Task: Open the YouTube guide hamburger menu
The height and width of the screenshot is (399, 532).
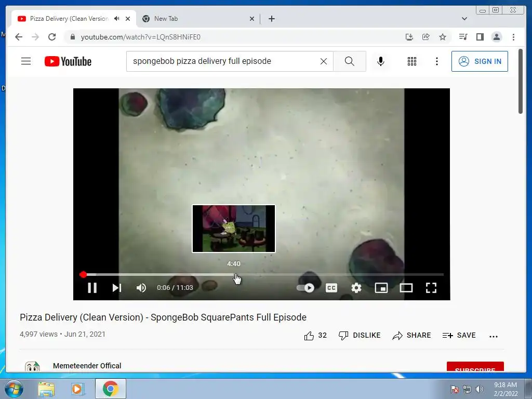Action: [26, 61]
